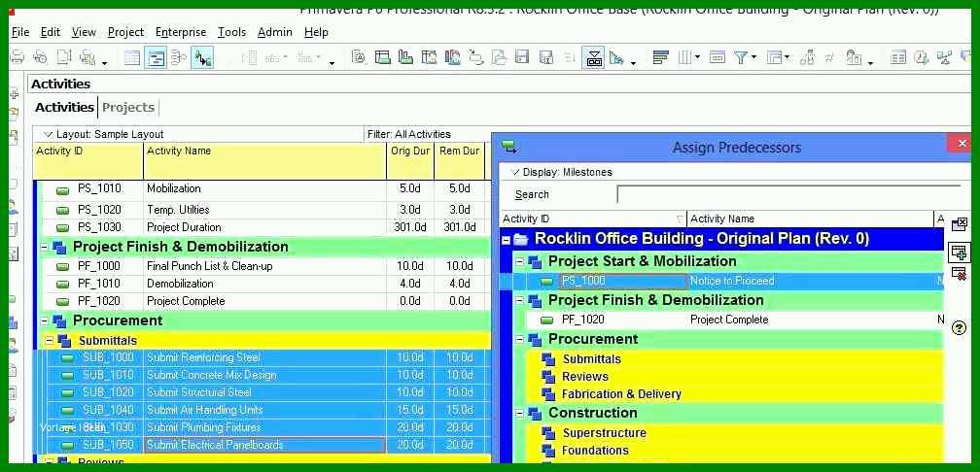
Task: Open the Admin menu
Action: 274,32
